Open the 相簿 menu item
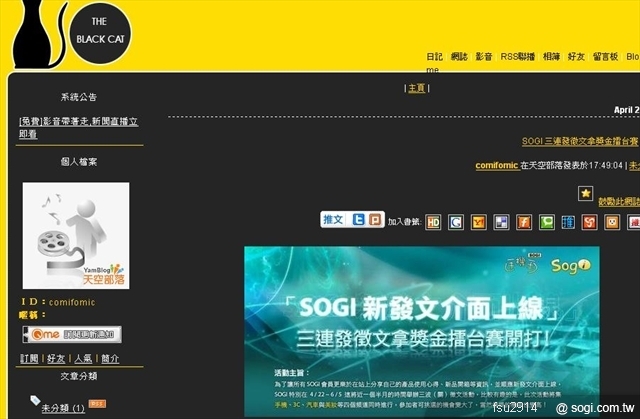640x419 pixels. pyautogui.click(x=551, y=57)
